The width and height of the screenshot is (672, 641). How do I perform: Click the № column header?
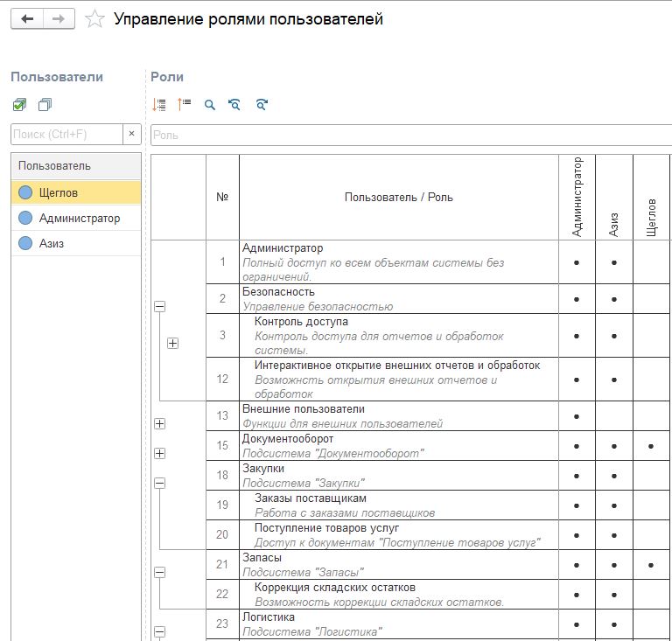(222, 197)
